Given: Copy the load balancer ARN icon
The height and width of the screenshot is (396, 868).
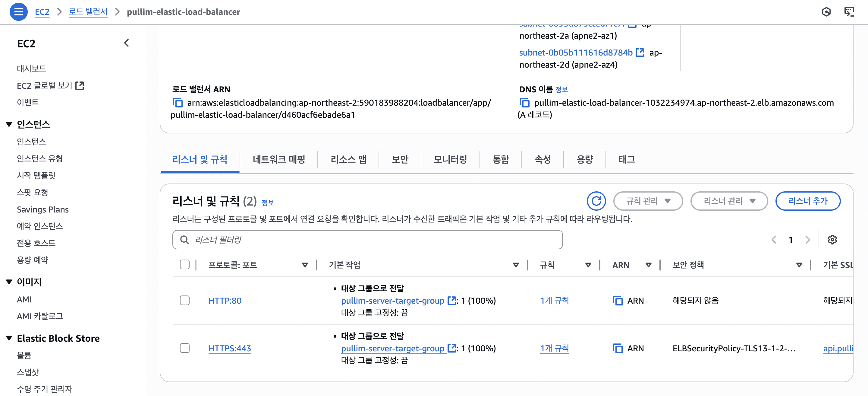Looking at the screenshot, I should click(x=178, y=103).
